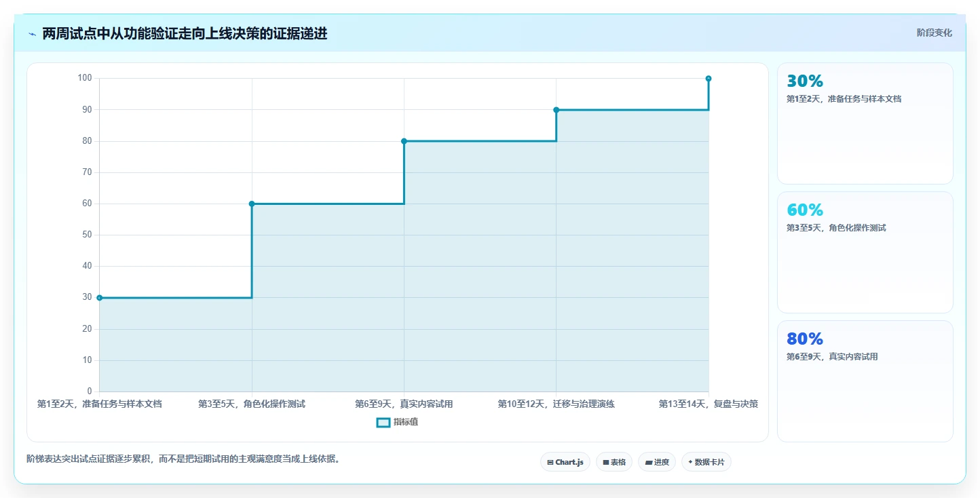The image size is (980, 498).
Task: Click y-axis tick label 20
Action: pos(87,329)
